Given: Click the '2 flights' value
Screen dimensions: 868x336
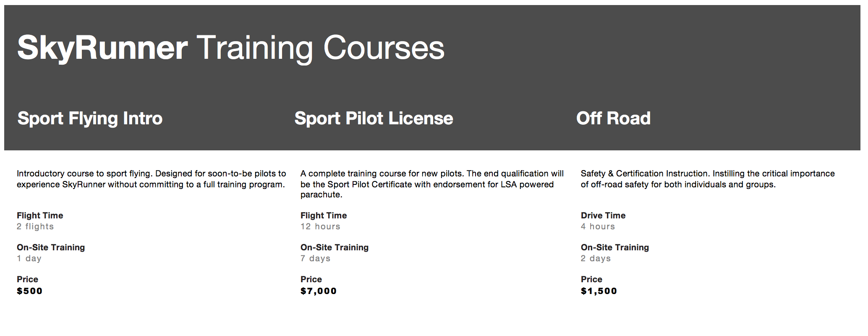Looking at the screenshot, I should [x=35, y=226].
